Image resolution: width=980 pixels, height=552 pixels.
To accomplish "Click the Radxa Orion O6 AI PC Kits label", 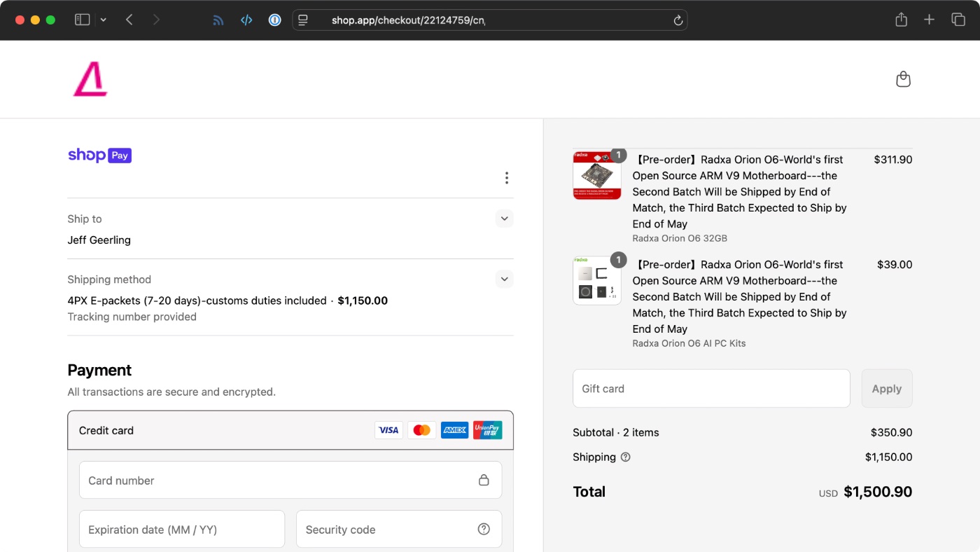I will coord(689,343).
